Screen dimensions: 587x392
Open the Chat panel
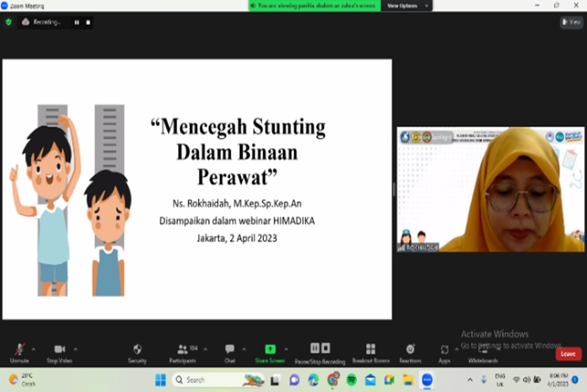[229, 350]
